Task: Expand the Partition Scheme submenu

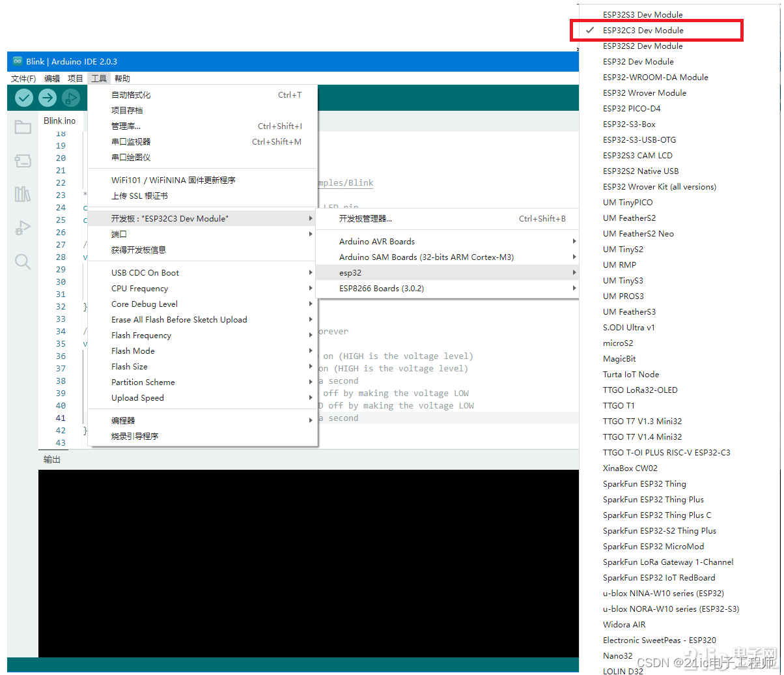Action: (x=143, y=382)
